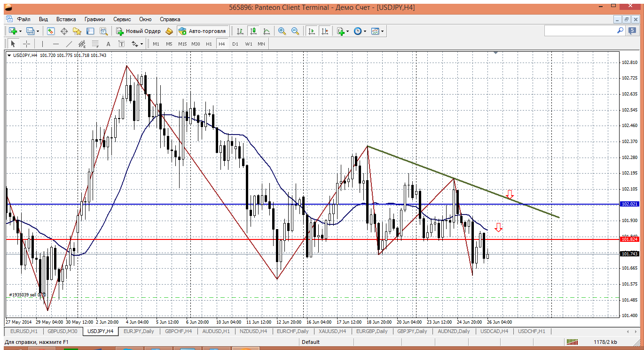Open the Data Window panel
The image size is (644, 350).
point(64,31)
